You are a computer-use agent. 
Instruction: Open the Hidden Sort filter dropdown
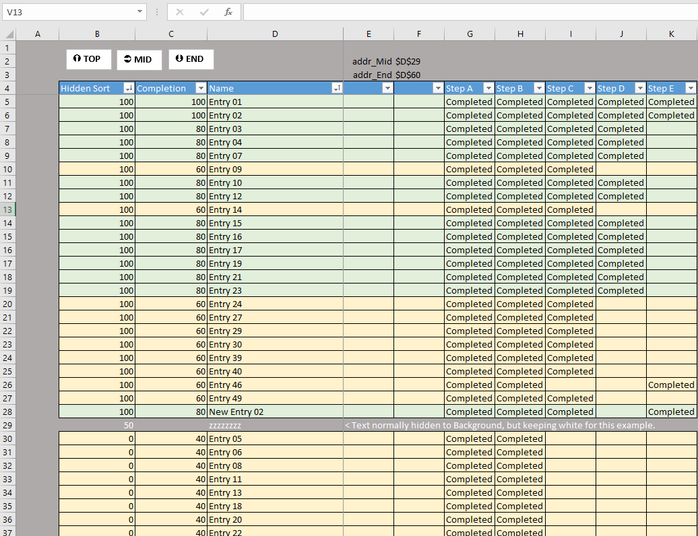coord(129,88)
